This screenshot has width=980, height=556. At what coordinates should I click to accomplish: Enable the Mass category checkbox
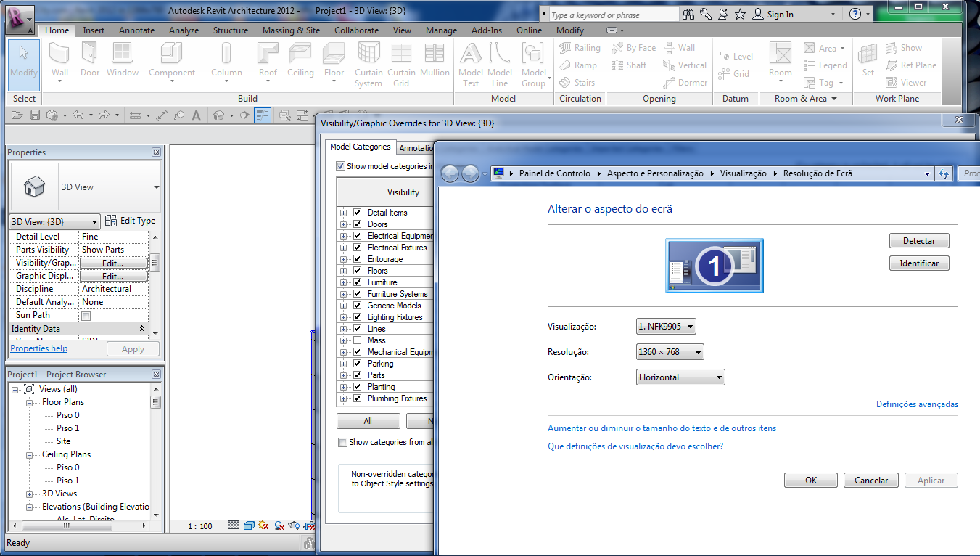pos(357,340)
